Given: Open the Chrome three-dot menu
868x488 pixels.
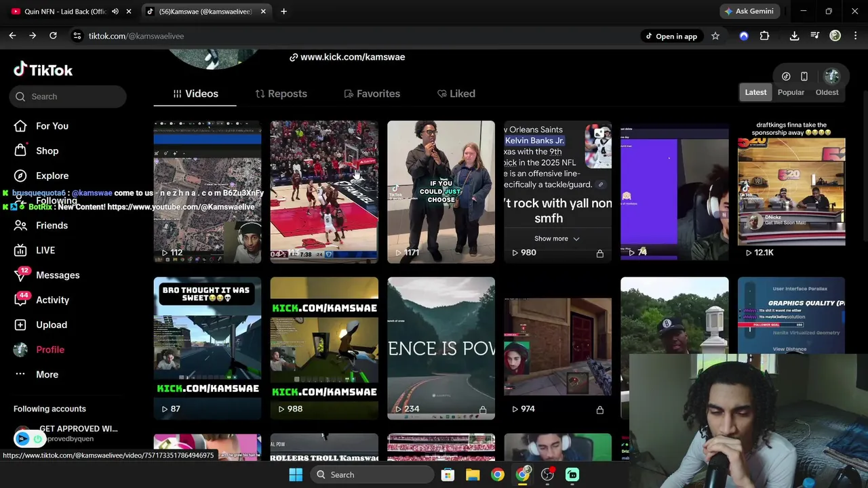Looking at the screenshot, I should coord(854,36).
